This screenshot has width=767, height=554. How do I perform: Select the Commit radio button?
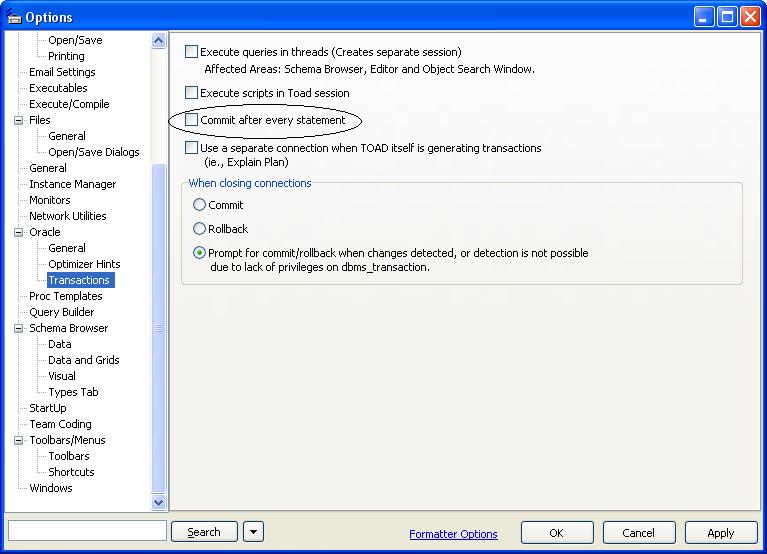pyautogui.click(x=199, y=205)
